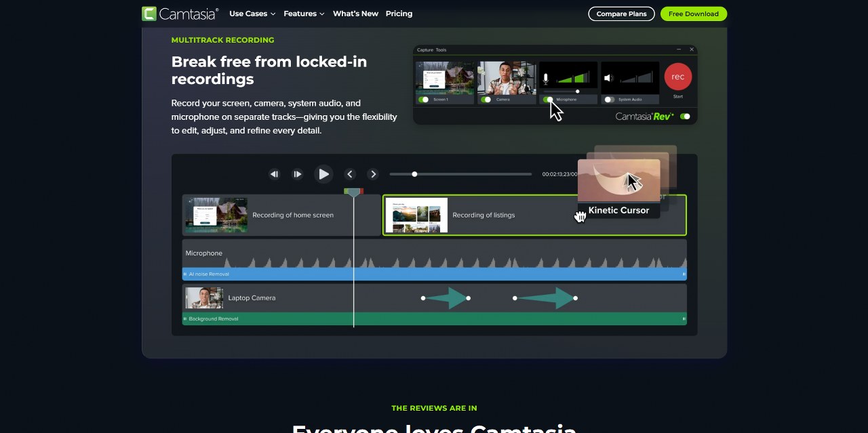Click the Camtasia logo in the header
868x433 pixels.
point(180,14)
